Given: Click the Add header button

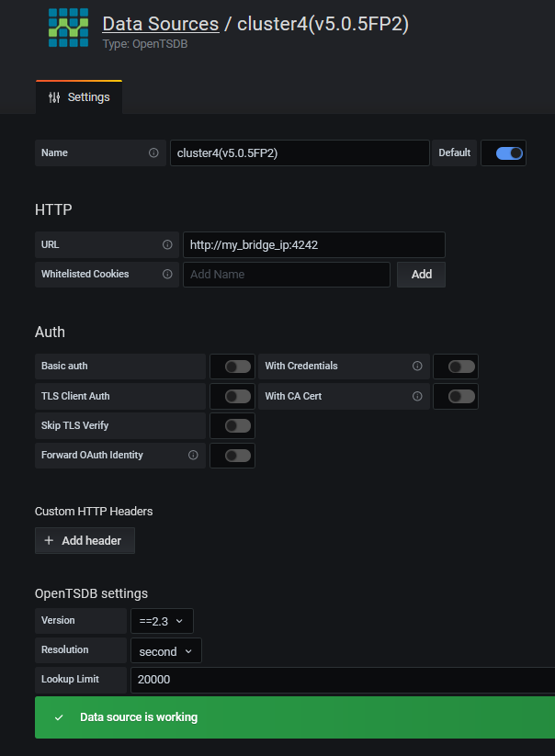Looking at the screenshot, I should pos(85,541).
